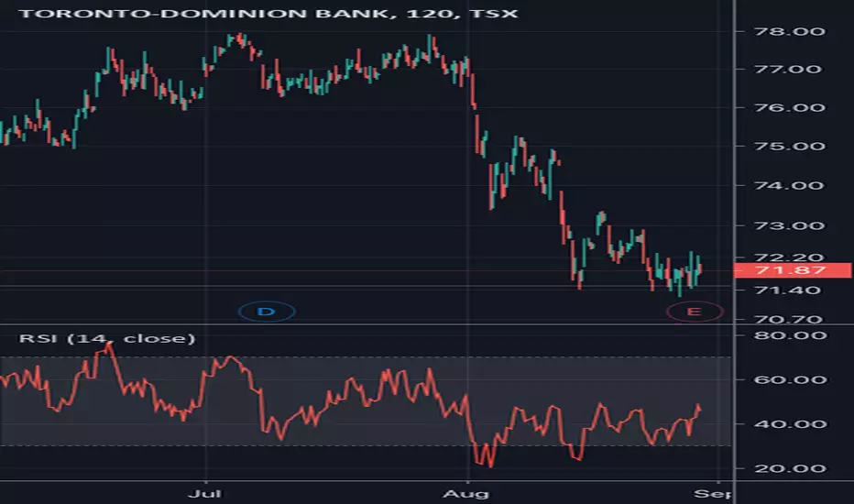This screenshot has width=854, height=504.
Task: Click the Sep label on time axis
Action: [712, 494]
